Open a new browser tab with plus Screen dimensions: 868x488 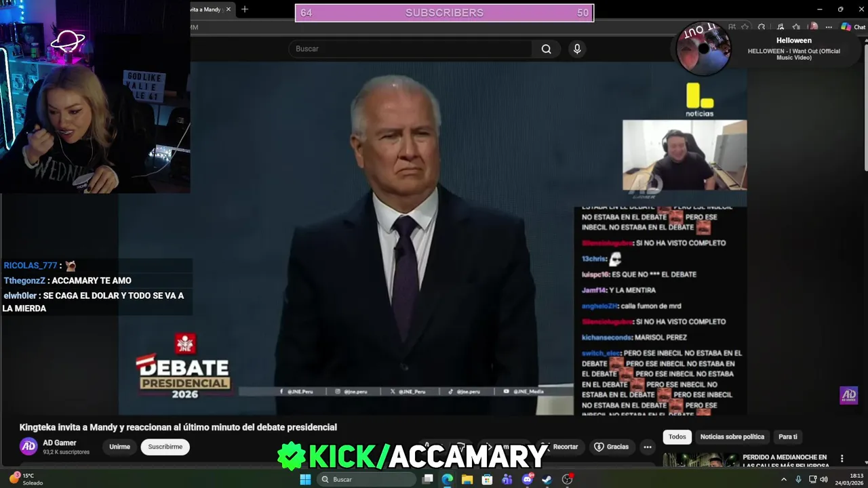click(245, 9)
